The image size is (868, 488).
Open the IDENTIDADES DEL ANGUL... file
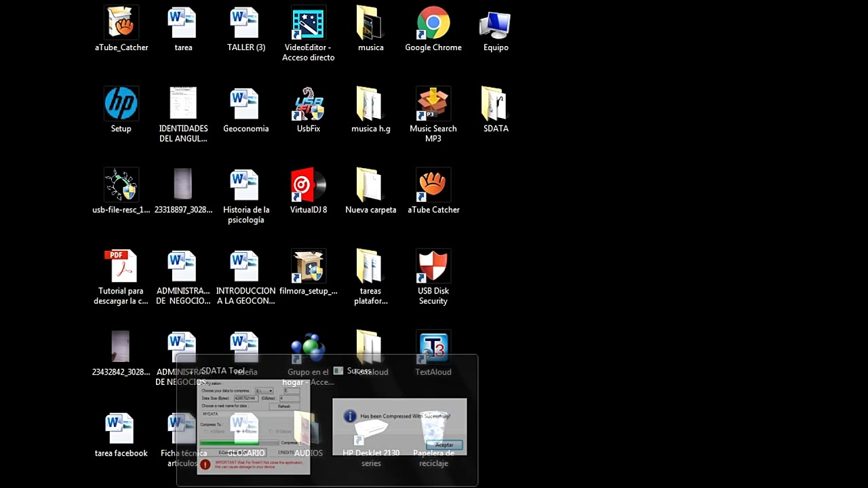pos(183,114)
